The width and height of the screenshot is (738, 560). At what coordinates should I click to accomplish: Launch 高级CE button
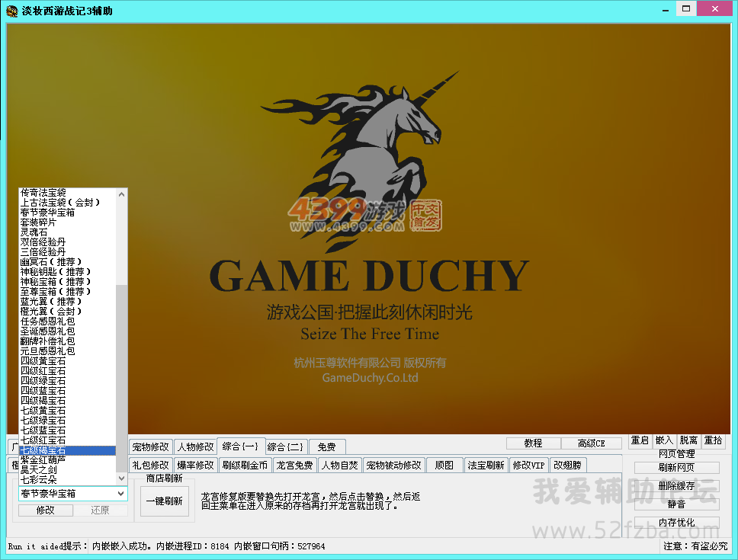pos(592,443)
